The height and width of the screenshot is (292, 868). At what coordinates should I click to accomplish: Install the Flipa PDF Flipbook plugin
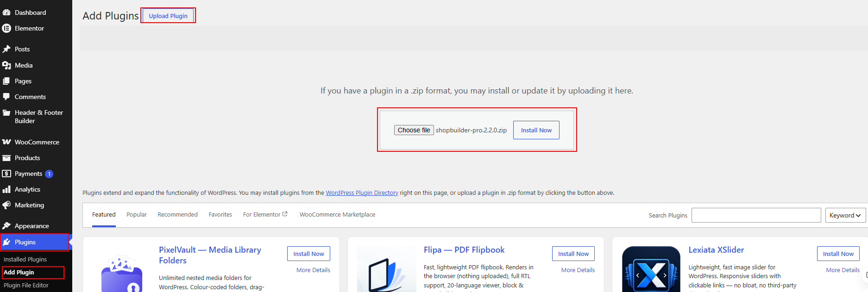[x=573, y=254]
